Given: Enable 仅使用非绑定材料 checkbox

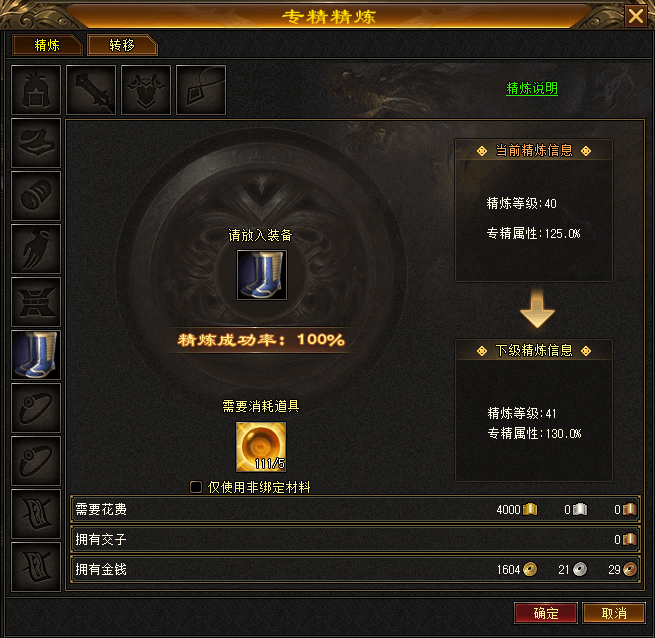Looking at the screenshot, I should (x=195, y=487).
